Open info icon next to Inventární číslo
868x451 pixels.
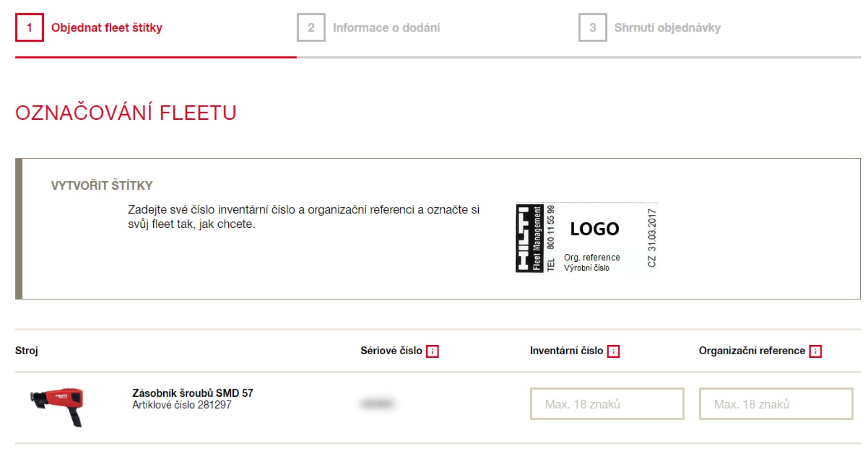pos(613,351)
